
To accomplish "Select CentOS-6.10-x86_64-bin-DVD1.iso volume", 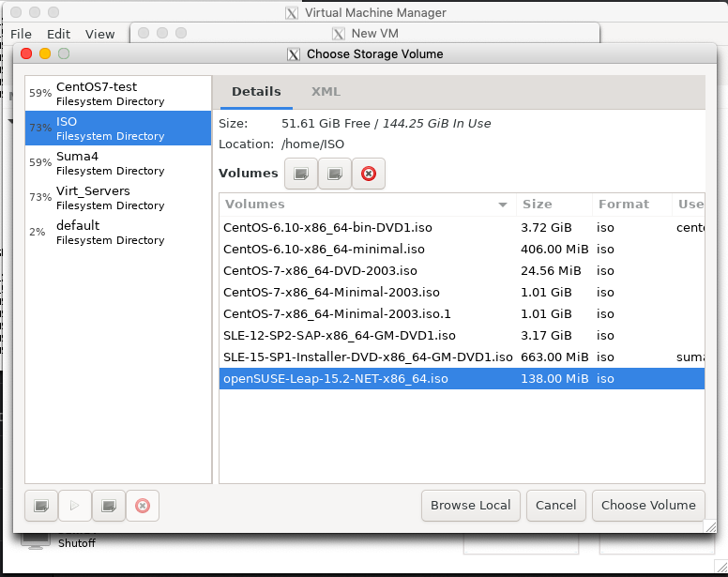I will [x=462, y=227].
